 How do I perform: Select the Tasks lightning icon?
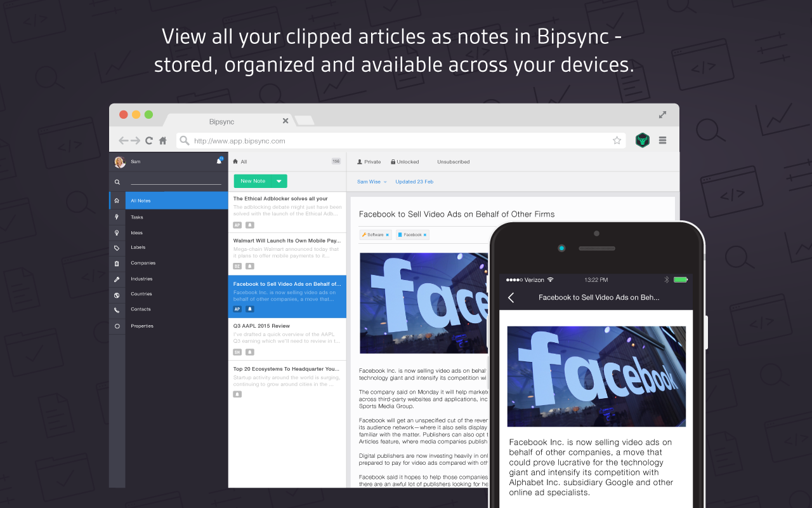117,217
